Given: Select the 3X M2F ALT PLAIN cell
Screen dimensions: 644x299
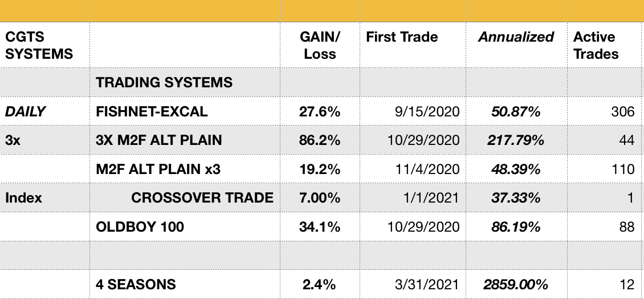Looking at the screenshot, I should (x=159, y=140).
